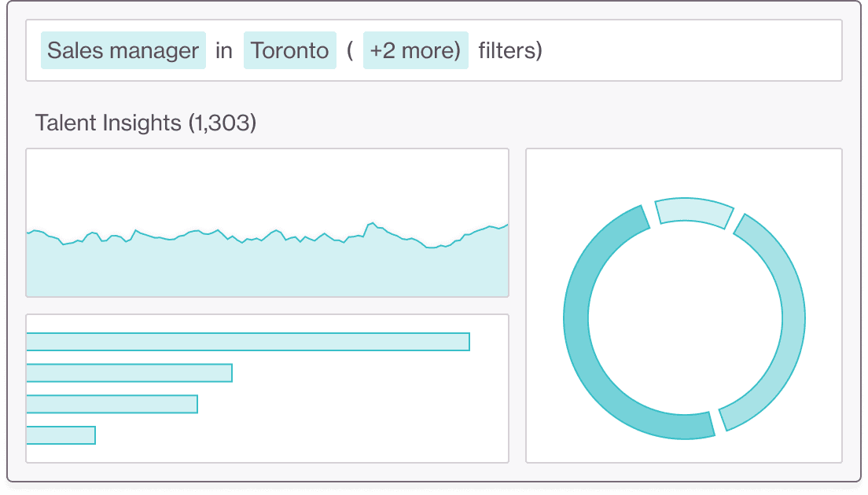The image size is (868, 495).
Task: Select the shortest bar in bar chart
Action: click(61, 435)
